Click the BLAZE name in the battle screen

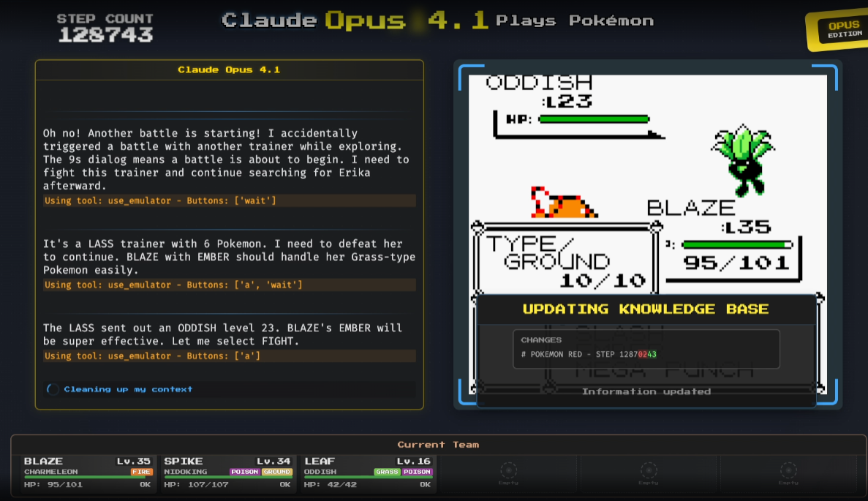691,208
